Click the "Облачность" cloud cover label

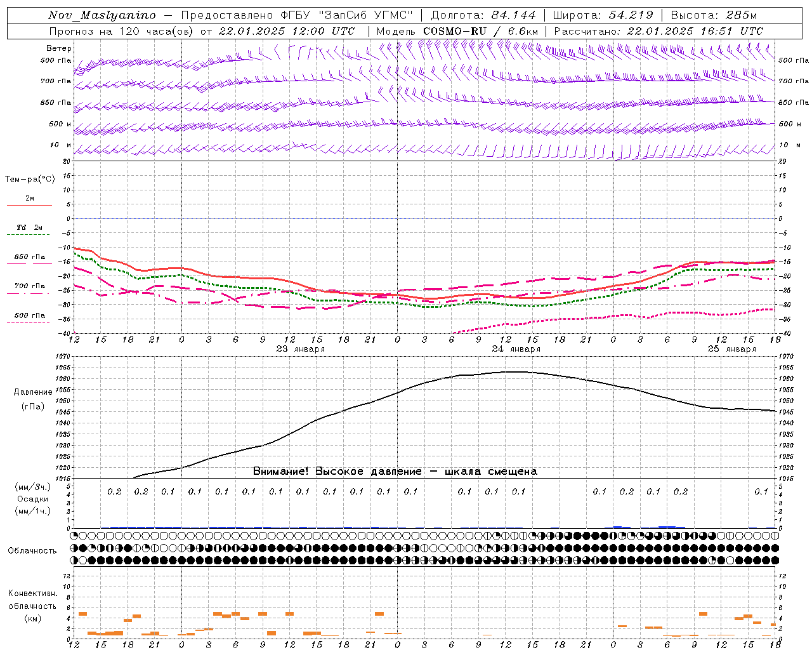pos(32,551)
